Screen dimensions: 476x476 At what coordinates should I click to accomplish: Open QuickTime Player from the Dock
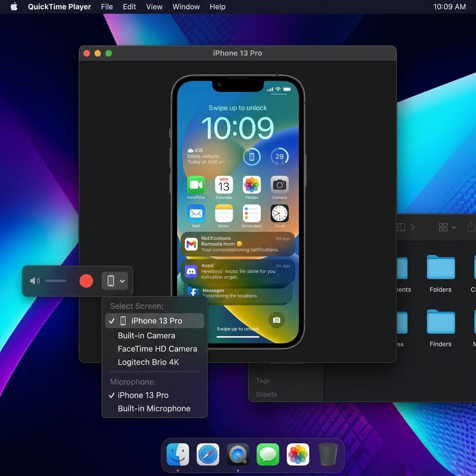pos(238,455)
